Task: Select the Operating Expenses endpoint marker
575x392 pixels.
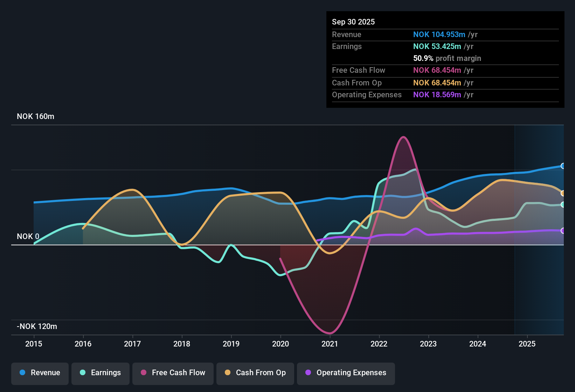Action: pyautogui.click(x=563, y=230)
